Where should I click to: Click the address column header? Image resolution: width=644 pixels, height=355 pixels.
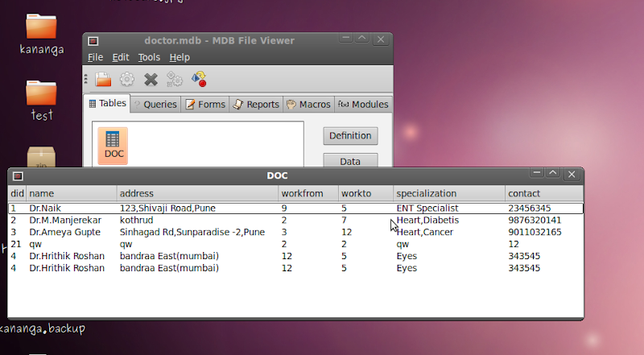(x=197, y=193)
